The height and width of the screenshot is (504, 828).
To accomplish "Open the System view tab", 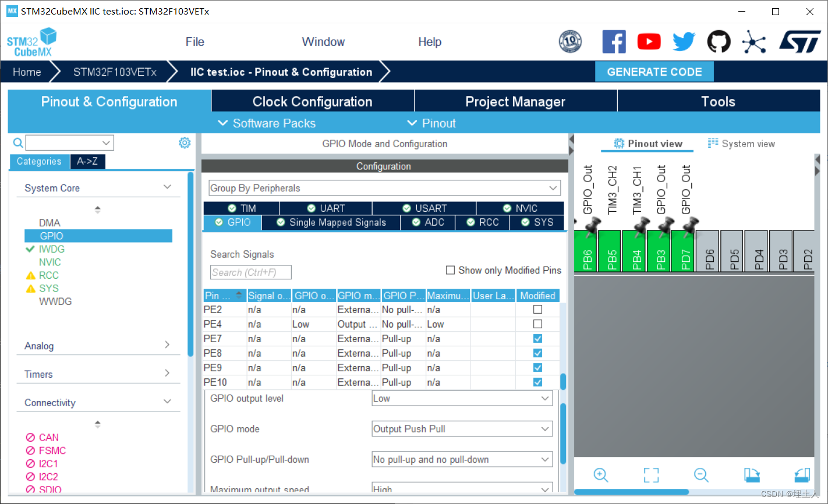I will coord(741,144).
